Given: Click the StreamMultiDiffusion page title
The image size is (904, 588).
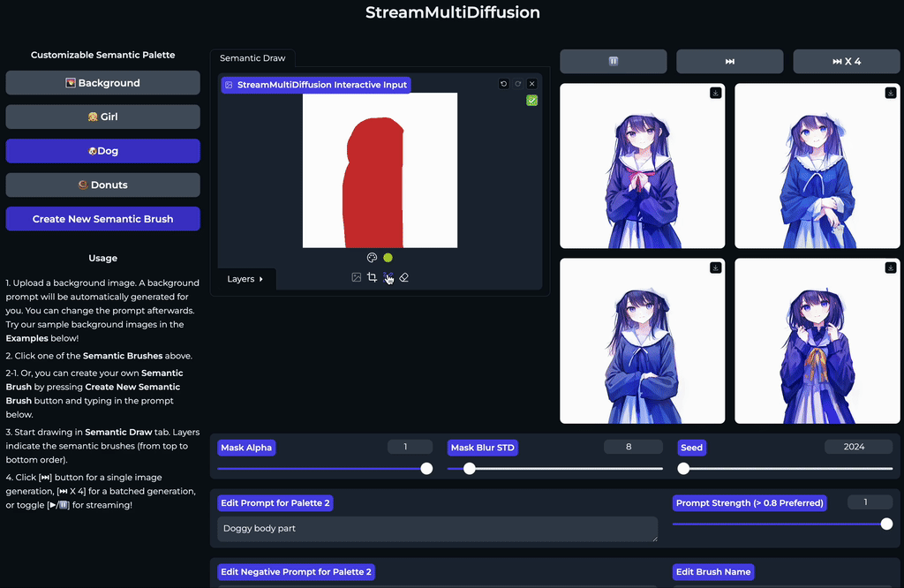Looking at the screenshot, I should click(453, 12).
